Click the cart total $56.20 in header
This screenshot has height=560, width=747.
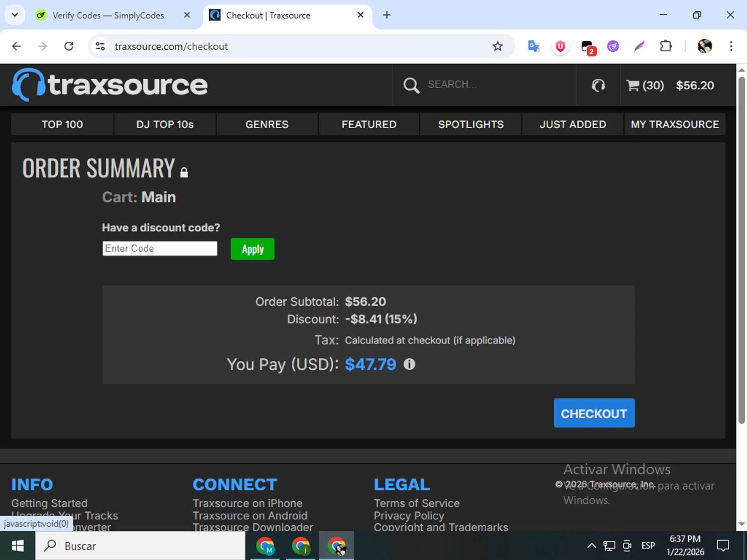tap(695, 86)
